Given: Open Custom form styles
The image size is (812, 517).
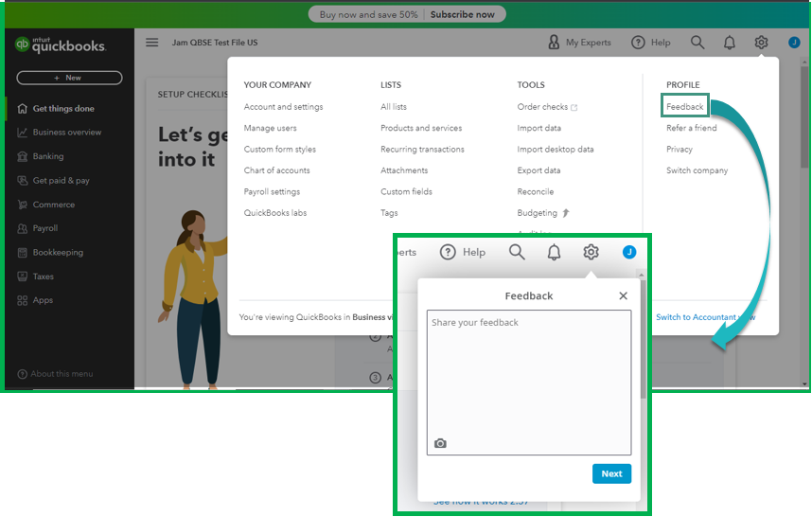Looking at the screenshot, I should click(x=279, y=150).
